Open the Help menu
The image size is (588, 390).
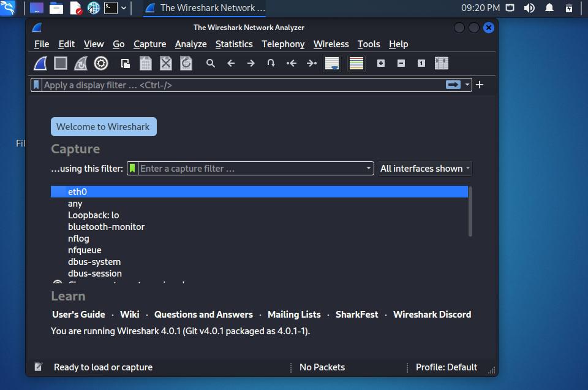click(x=398, y=44)
